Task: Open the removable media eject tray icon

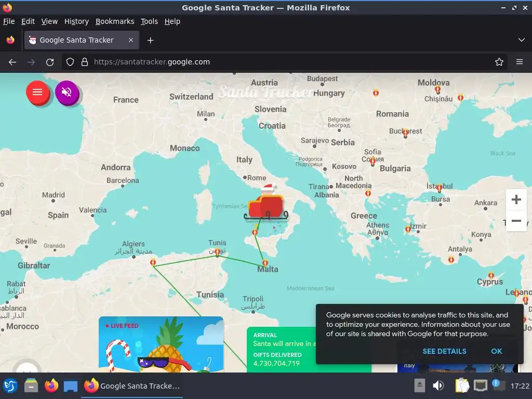Action: pyautogui.click(x=420, y=385)
